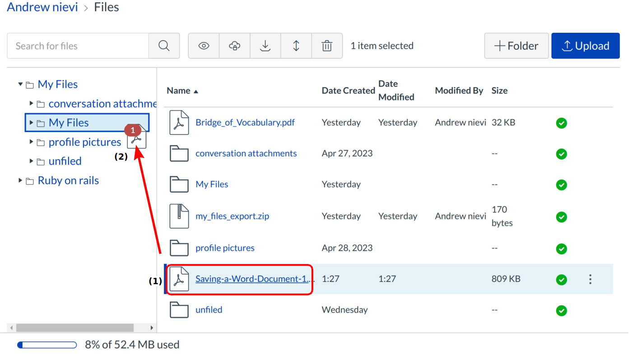Expand the Ruby on rails folder
Screen dimensions: 632x364
(20, 180)
